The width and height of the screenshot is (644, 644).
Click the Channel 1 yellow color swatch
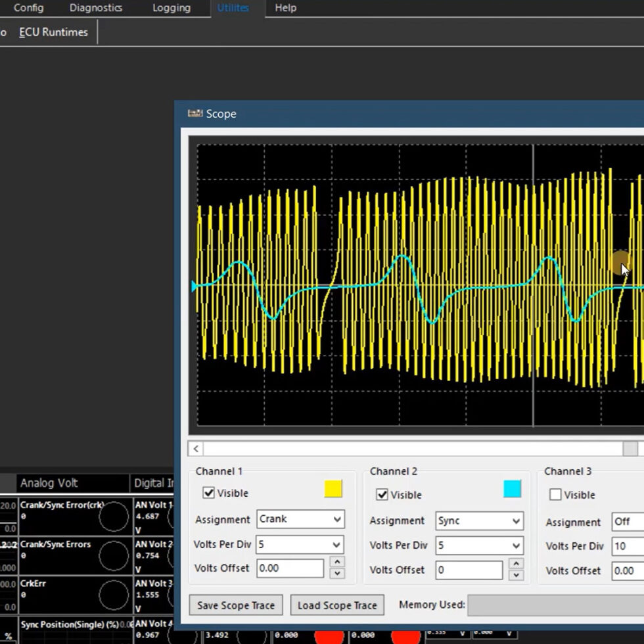(x=333, y=489)
